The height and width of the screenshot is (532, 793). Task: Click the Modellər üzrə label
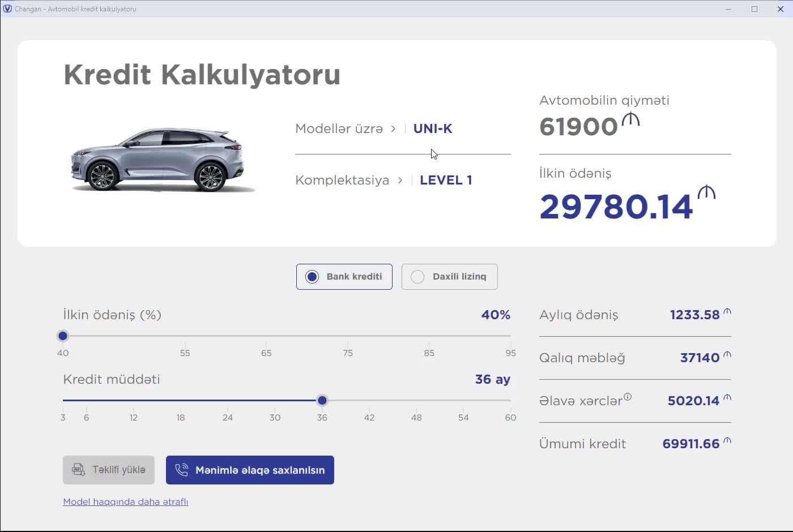point(339,128)
